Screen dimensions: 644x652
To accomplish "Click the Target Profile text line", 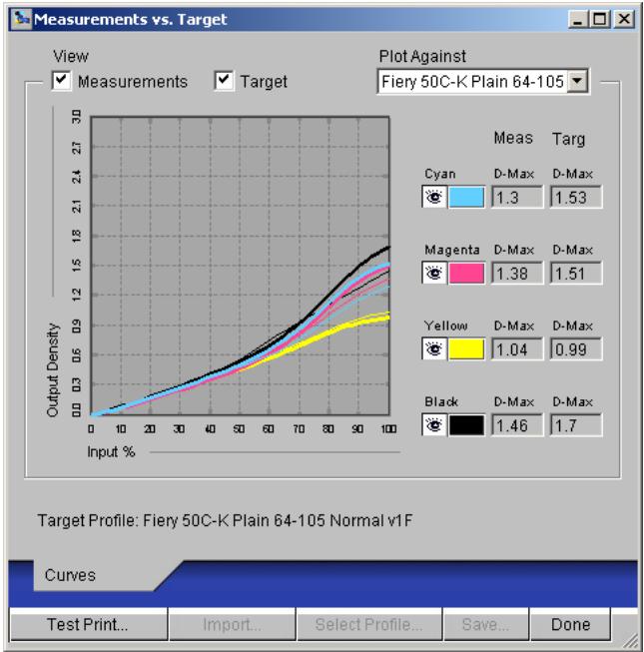I will (225, 520).
